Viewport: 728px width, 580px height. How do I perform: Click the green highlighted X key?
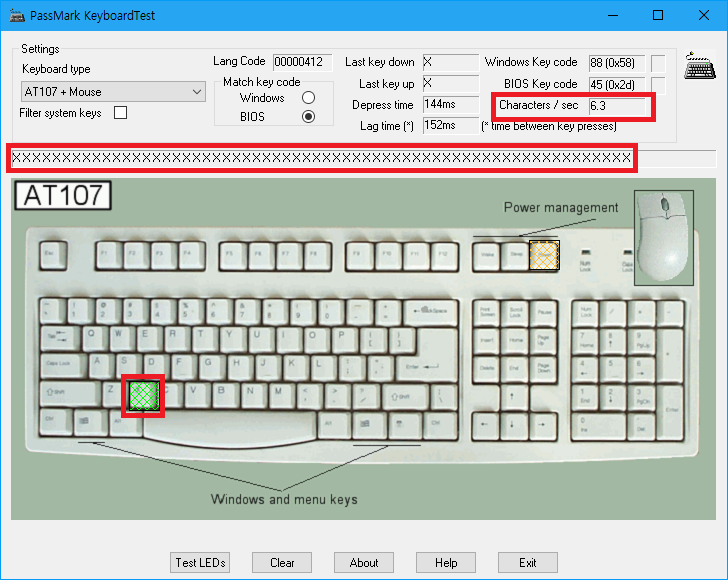coord(143,396)
